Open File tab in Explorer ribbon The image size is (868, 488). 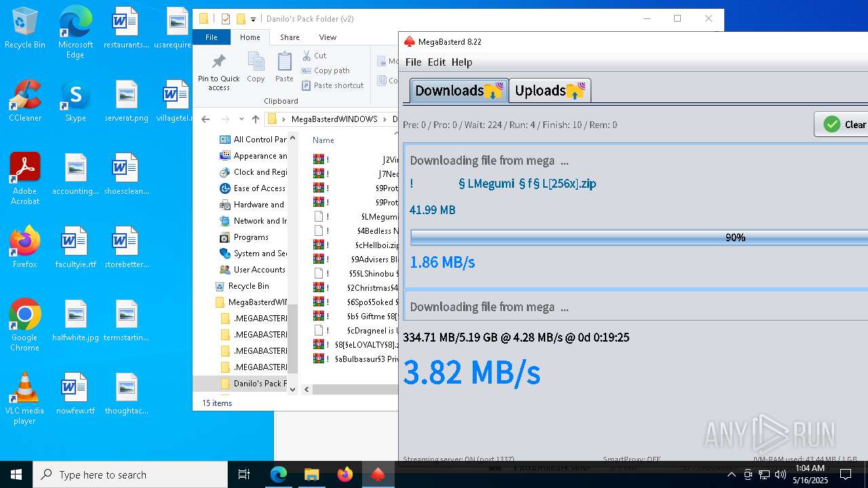[212, 37]
